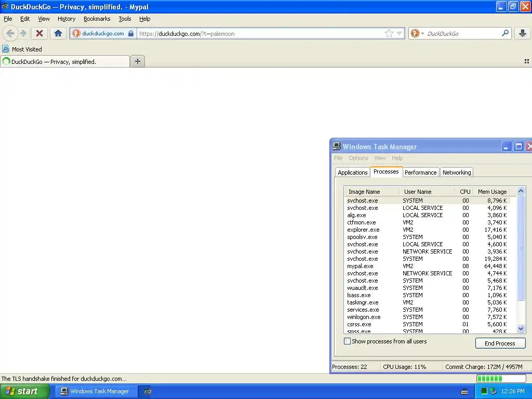532x399 pixels.
Task: Open the History menu
Action: (66, 19)
